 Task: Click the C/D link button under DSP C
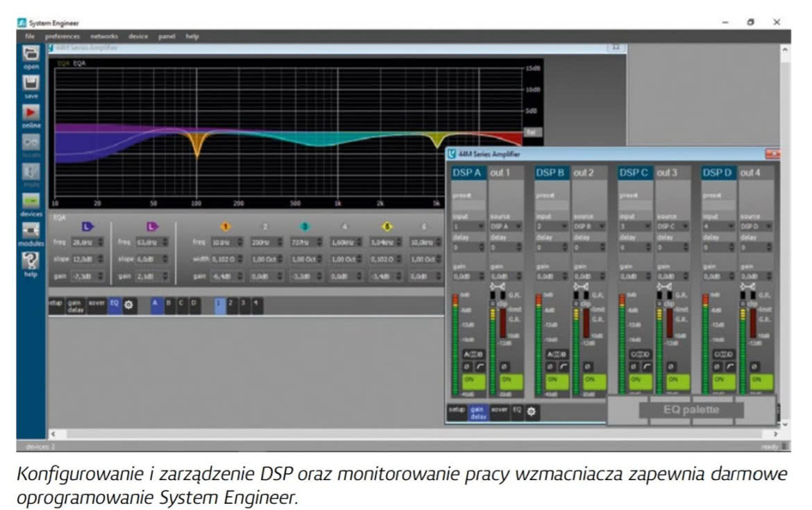coord(640,354)
